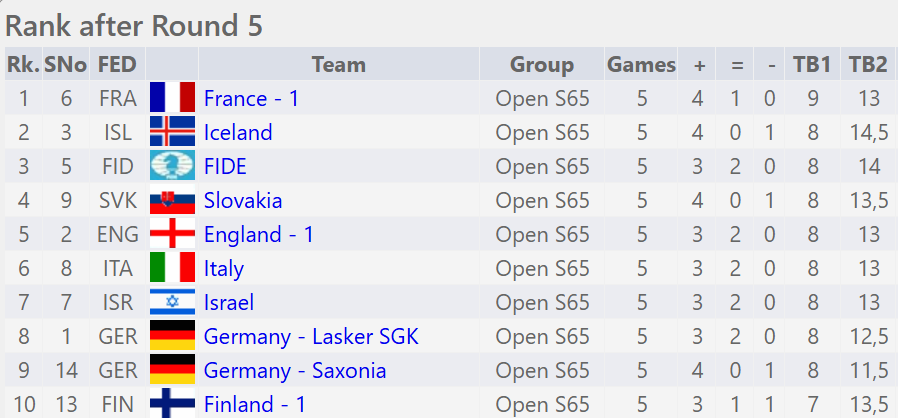The height and width of the screenshot is (418, 898).
Task: Click the Games column header
Action: pyautogui.click(x=641, y=65)
